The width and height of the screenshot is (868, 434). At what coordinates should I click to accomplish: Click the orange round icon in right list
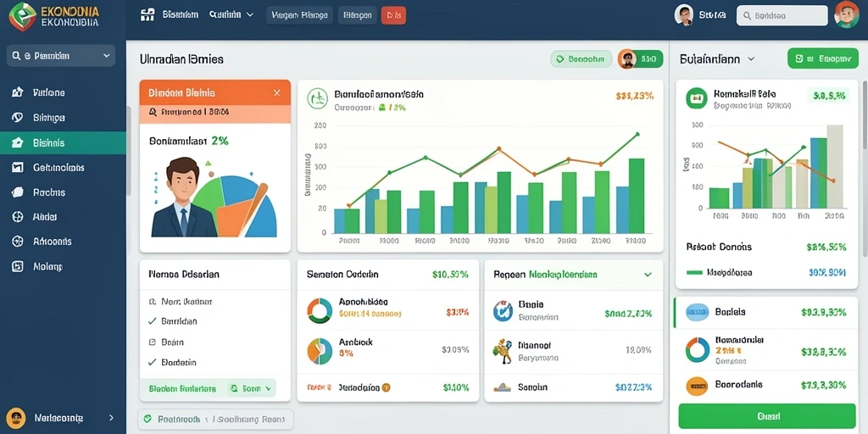[697, 386]
